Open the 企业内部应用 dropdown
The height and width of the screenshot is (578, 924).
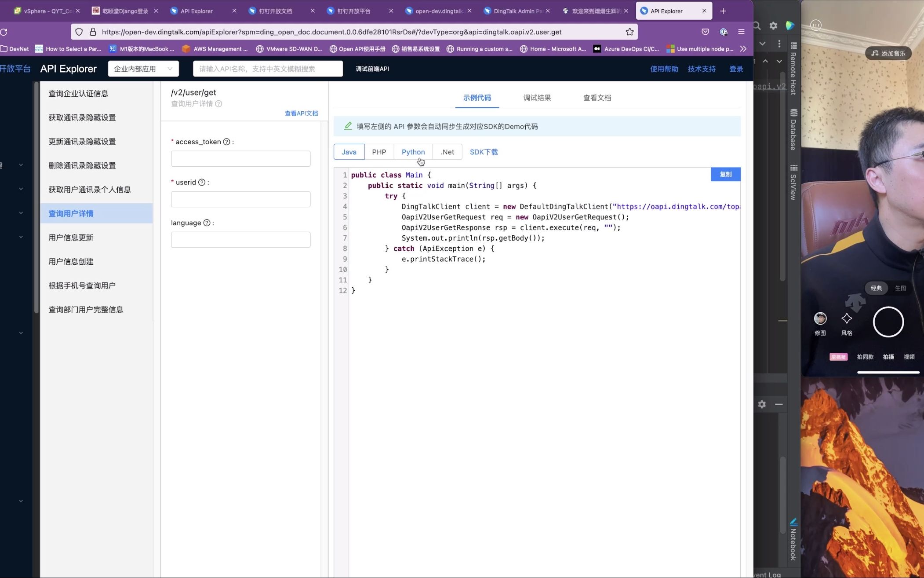click(143, 69)
